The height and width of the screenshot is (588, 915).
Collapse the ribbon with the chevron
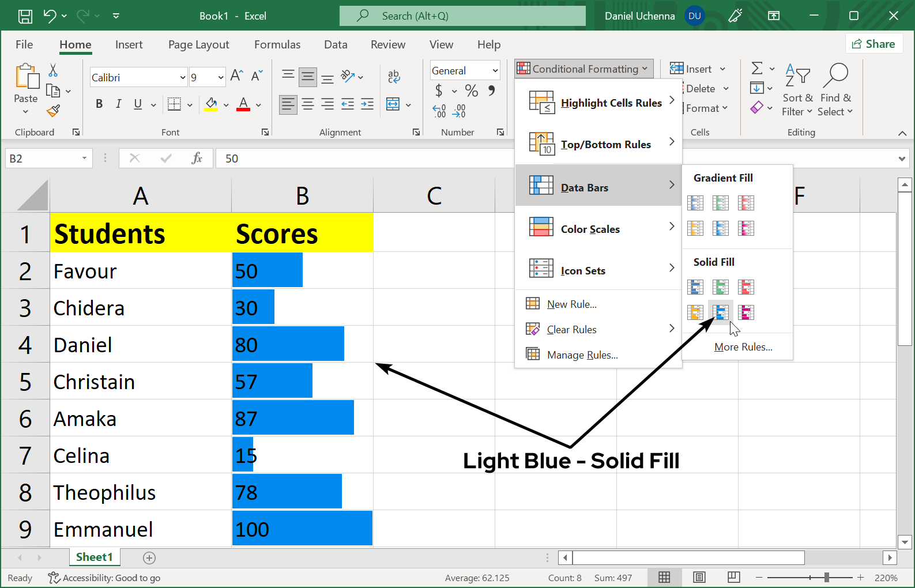[902, 133]
